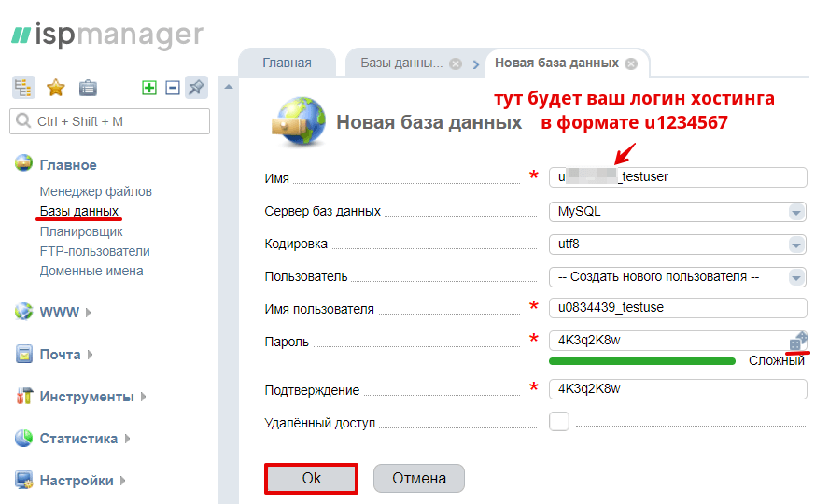Click the Отмена button

coord(419,478)
